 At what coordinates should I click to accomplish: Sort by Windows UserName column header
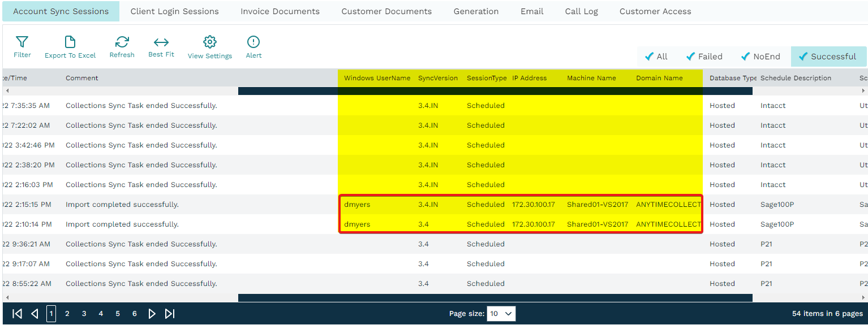click(x=377, y=78)
